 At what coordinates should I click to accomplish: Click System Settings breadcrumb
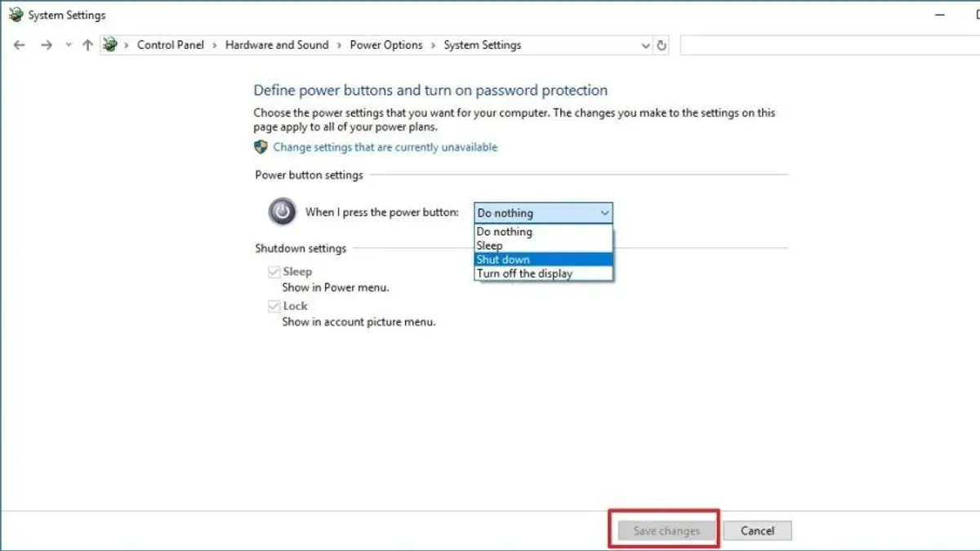[483, 45]
